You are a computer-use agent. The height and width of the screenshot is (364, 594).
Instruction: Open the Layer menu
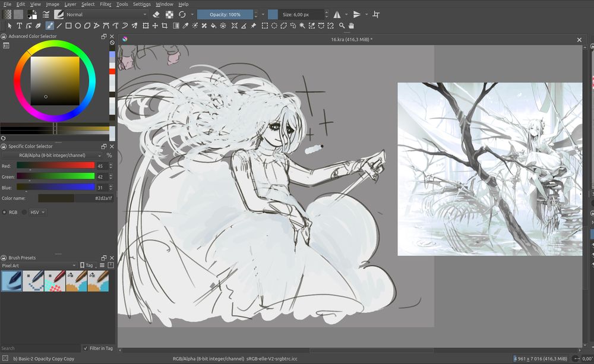70,4
